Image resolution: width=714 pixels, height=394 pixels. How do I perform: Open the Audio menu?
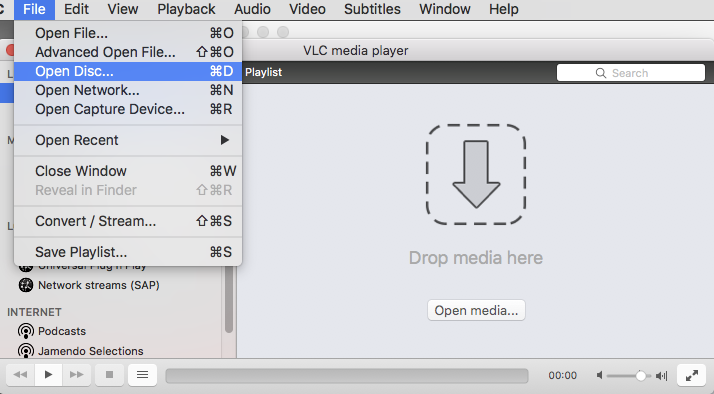click(252, 9)
